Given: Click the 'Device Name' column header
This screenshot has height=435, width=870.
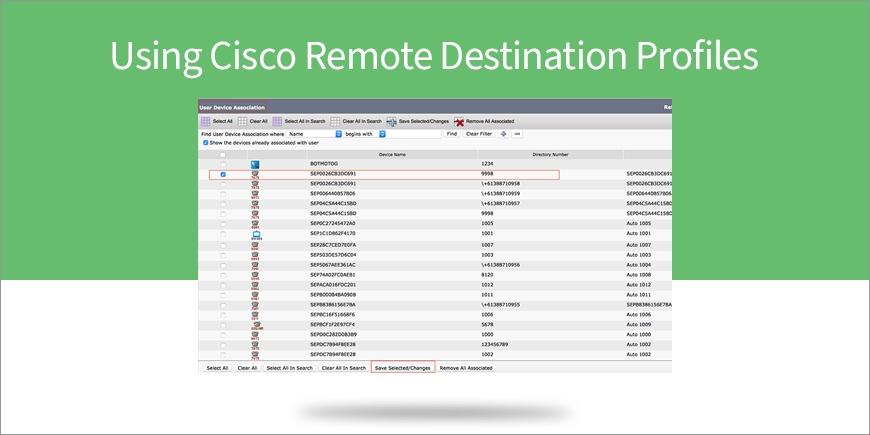Looking at the screenshot, I should pos(392,155).
